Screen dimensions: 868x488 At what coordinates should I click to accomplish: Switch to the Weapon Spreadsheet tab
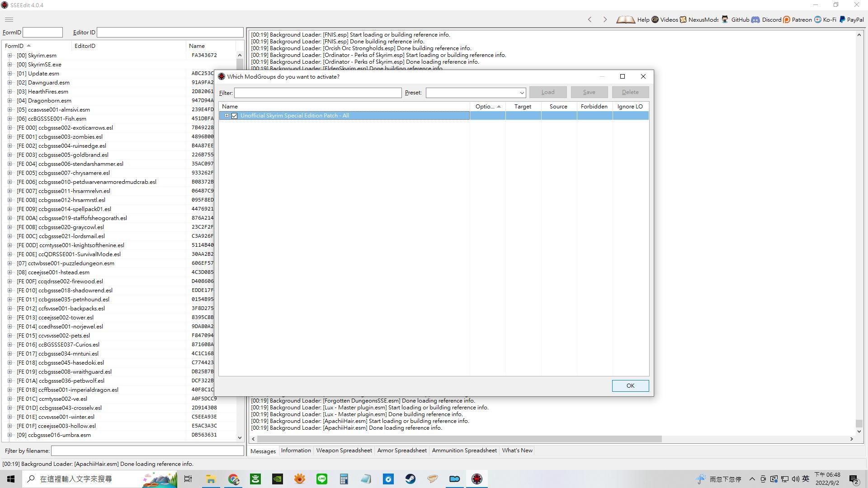click(344, 450)
